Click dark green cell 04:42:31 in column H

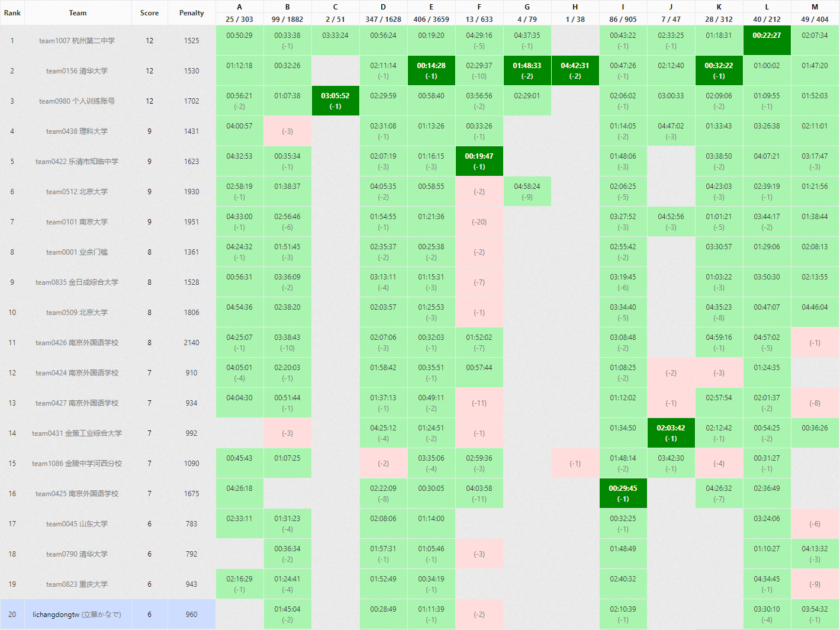[x=575, y=70]
